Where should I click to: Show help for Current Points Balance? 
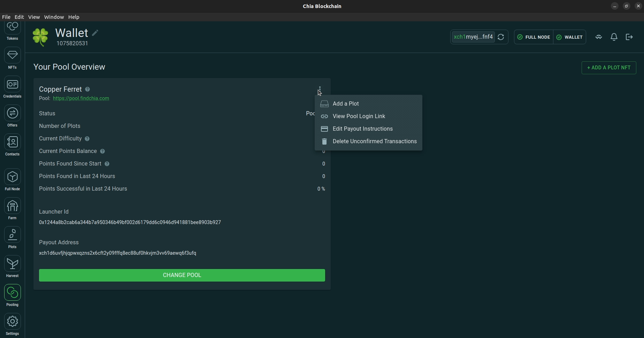[x=102, y=152]
